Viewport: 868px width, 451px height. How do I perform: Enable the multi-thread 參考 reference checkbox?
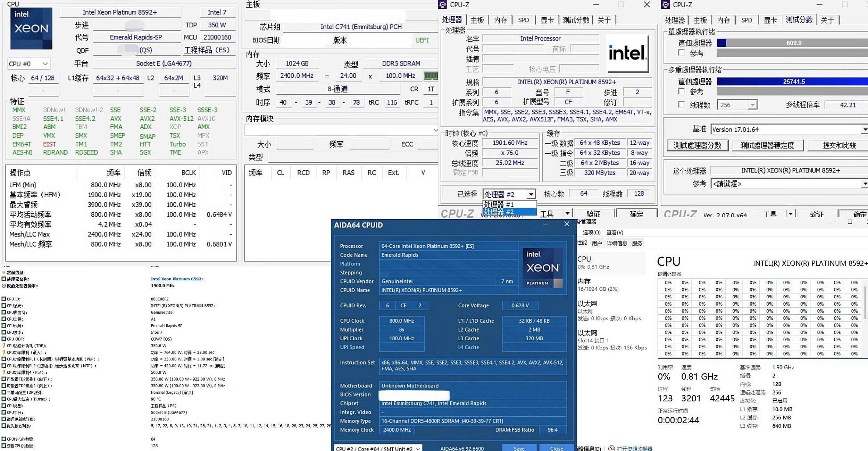(682, 91)
